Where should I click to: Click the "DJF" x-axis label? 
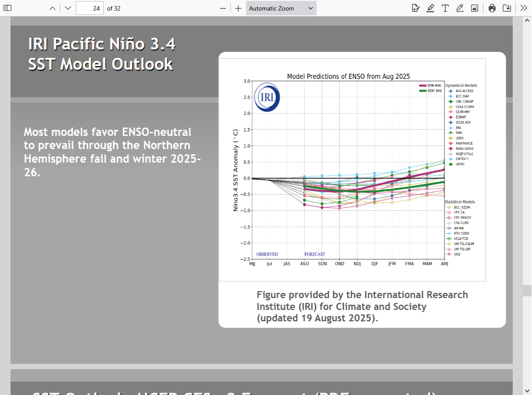tap(375, 264)
